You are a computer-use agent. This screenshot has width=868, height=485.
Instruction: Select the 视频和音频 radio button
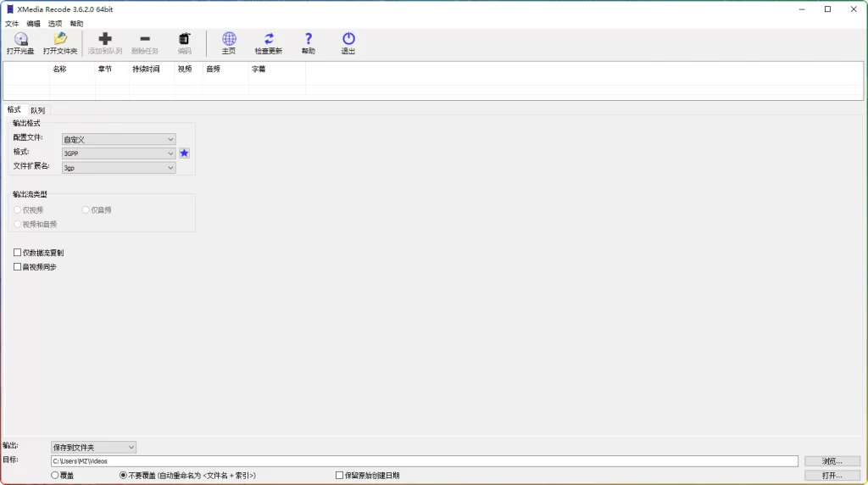coord(18,224)
